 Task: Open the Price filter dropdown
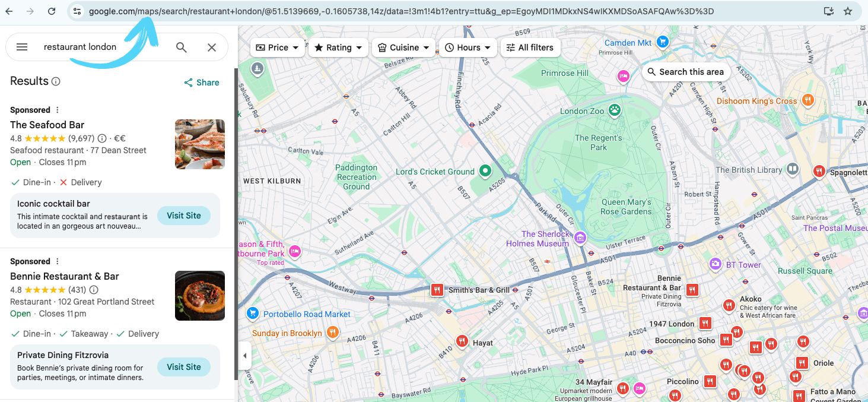click(x=278, y=48)
